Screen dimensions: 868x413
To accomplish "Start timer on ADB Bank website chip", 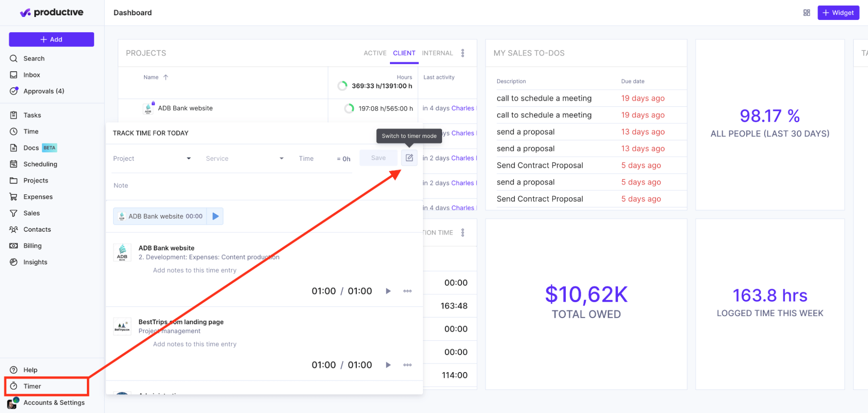I will (x=215, y=216).
